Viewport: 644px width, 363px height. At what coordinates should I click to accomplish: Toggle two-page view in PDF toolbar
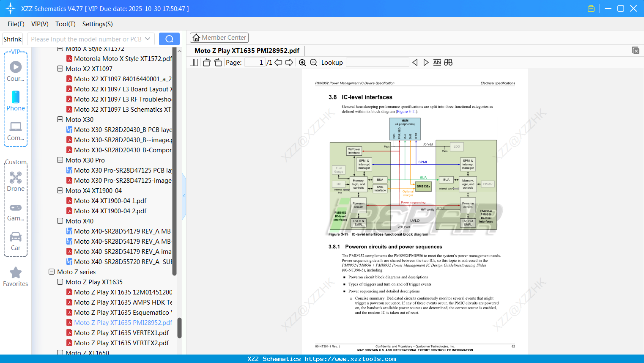coord(194,63)
